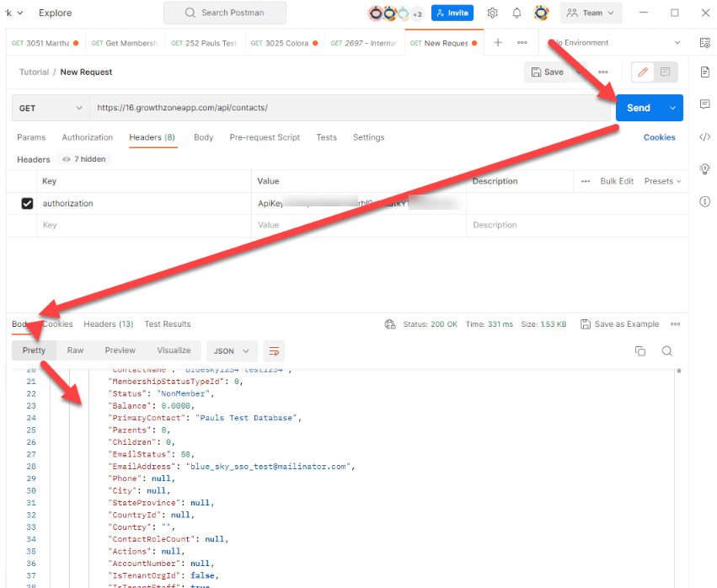
Task: Open the JSON format dropdown
Action: click(x=232, y=350)
